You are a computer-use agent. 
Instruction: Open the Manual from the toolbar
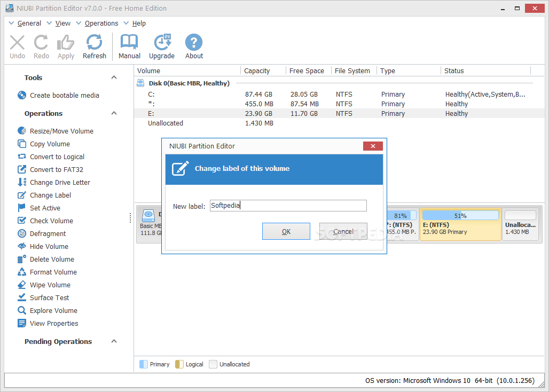(129, 46)
